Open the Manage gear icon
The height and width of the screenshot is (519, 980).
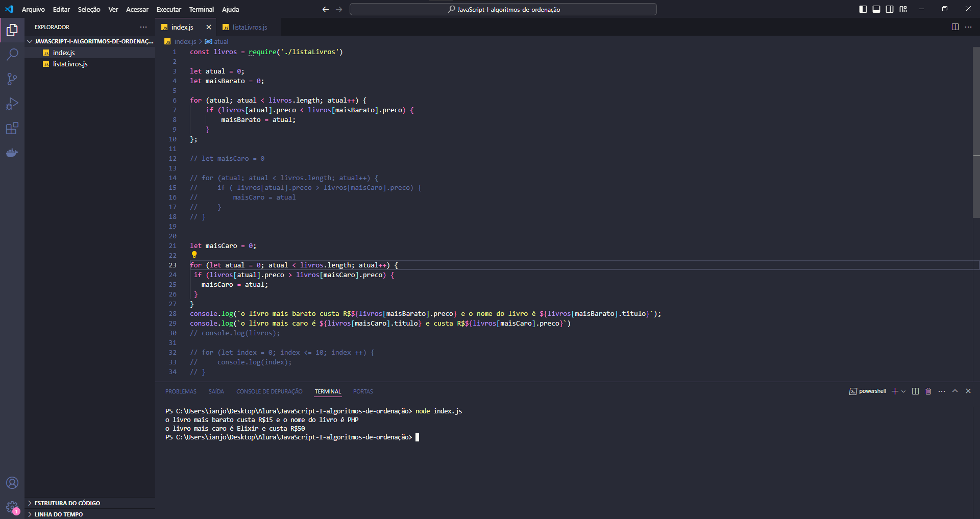(12, 507)
